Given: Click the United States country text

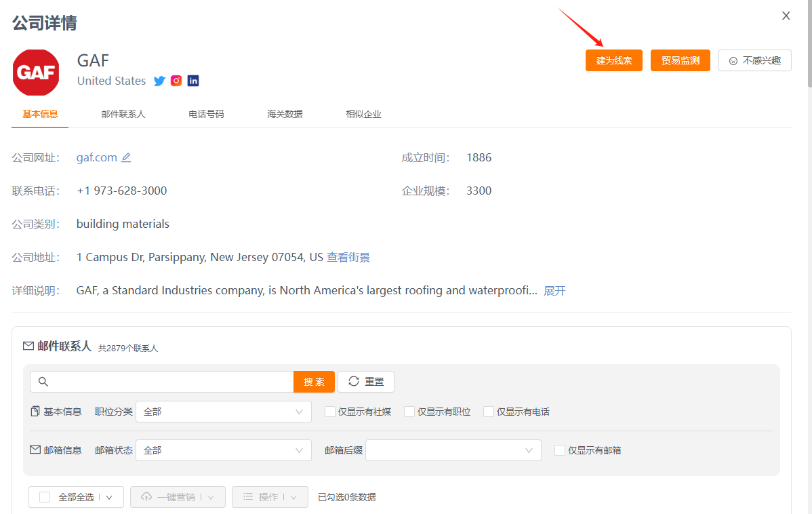Looking at the screenshot, I should 111,81.
